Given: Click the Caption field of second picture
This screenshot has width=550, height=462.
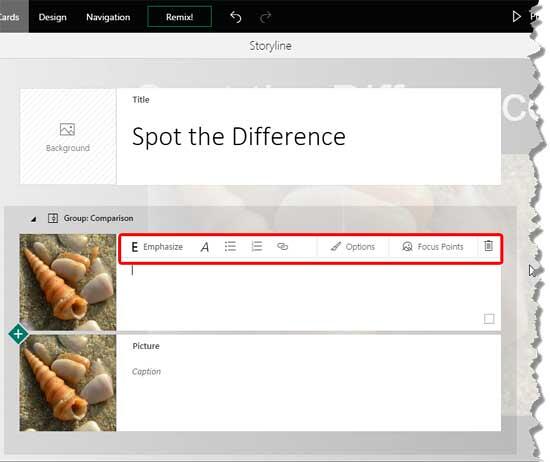Looking at the screenshot, I should coord(146,371).
